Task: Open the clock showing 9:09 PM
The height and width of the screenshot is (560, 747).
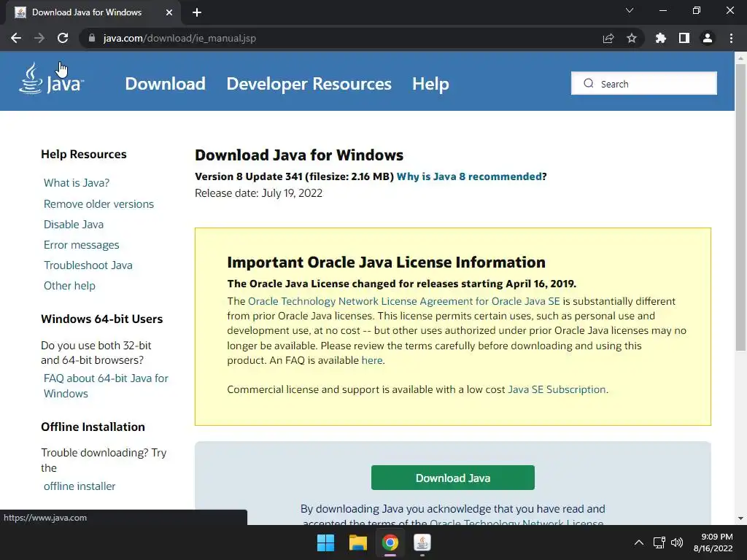Action: pyautogui.click(x=713, y=542)
